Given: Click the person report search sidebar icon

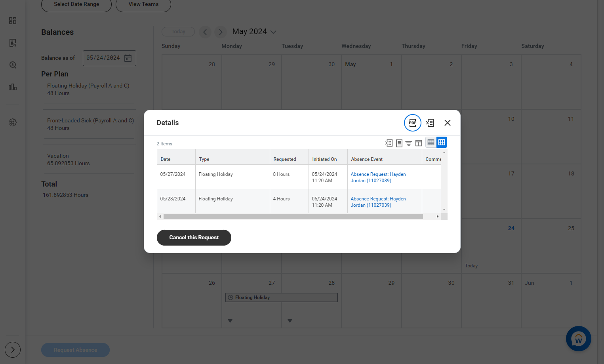Looking at the screenshot, I should click(x=13, y=43).
